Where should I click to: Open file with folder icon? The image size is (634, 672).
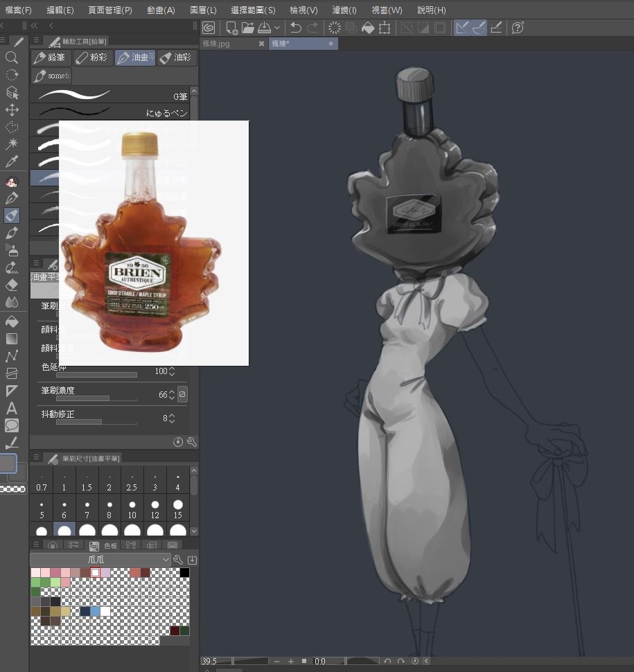click(x=248, y=28)
